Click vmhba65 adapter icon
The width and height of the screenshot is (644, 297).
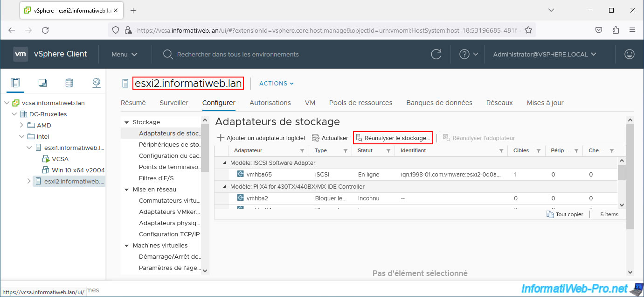(x=241, y=174)
